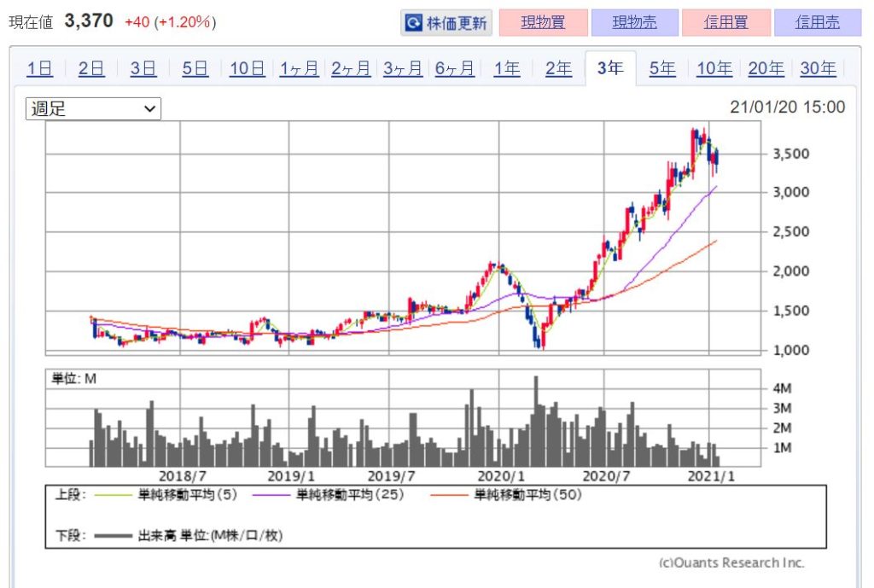This screenshot has width=874, height=588.
Task: Open the 週足 chart interval dropdown
Action: click(x=93, y=108)
